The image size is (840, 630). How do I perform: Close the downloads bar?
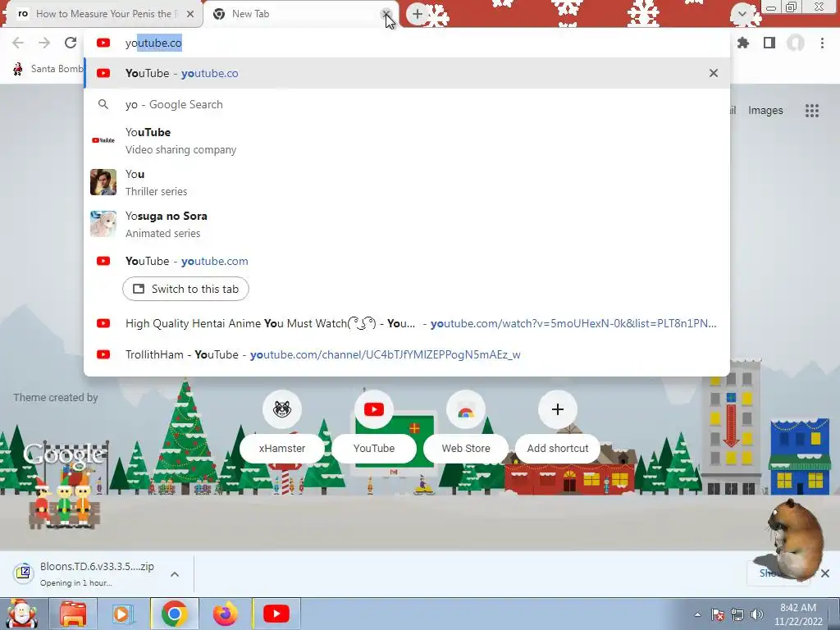click(825, 573)
